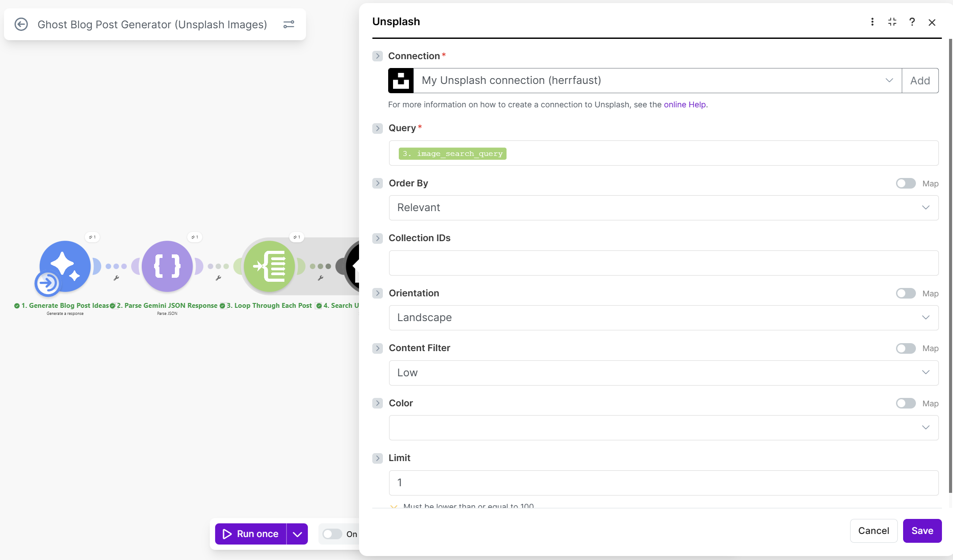The image size is (953, 560).
Task: Select the Generate Blog Post Ideas module
Action: pos(65,266)
